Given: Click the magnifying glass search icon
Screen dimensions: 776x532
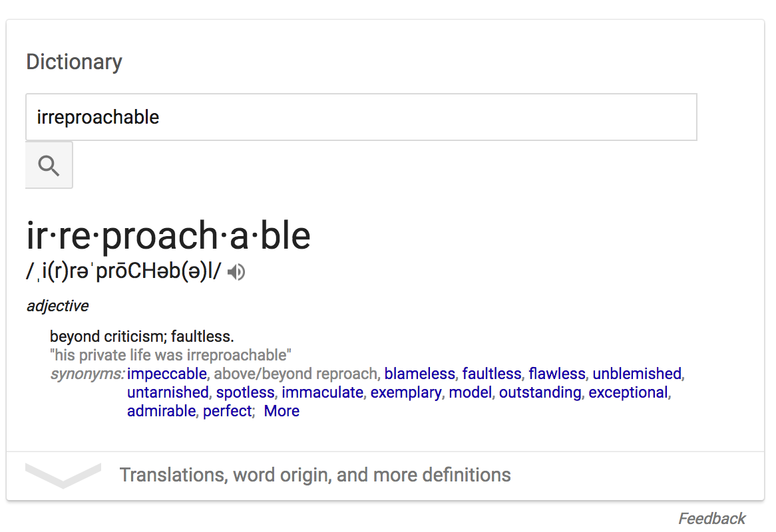Looking at the screenshot, I should [x=49, y=165].
